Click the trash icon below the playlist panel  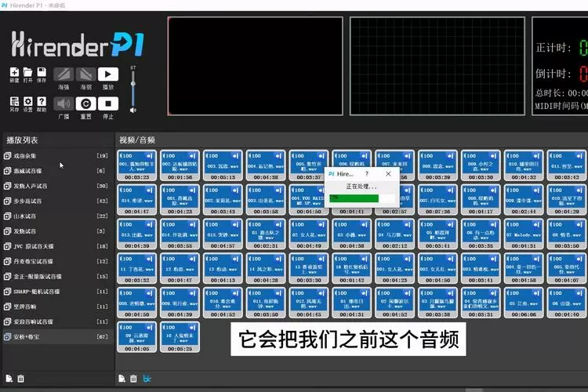coord(20,379)
